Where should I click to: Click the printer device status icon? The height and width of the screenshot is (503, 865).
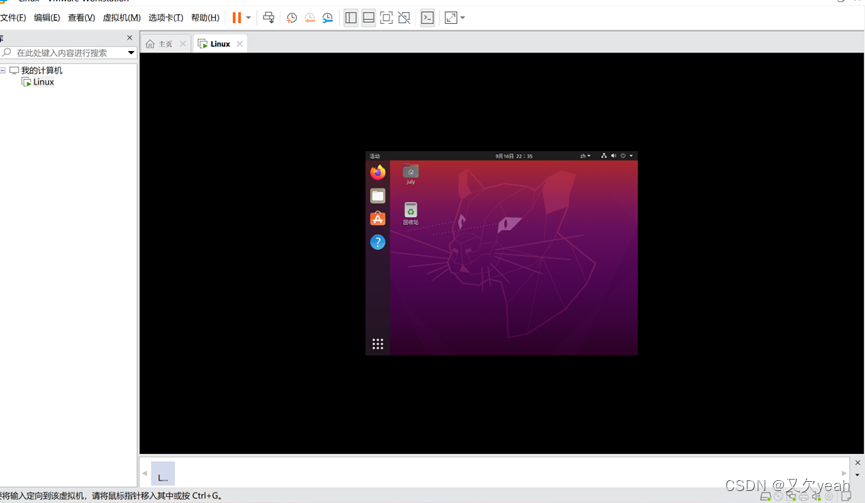click(x=804, y=497)
